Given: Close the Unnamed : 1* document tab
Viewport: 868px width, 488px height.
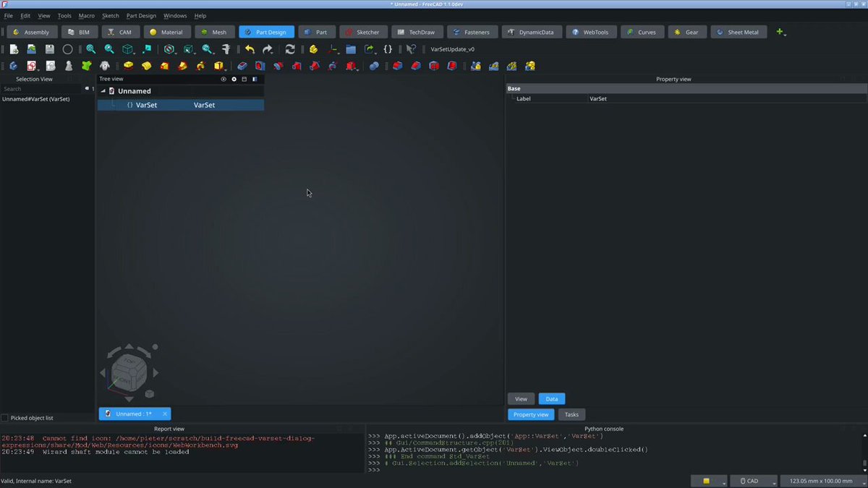Looking at the screenshot, I should pos(165,414).
